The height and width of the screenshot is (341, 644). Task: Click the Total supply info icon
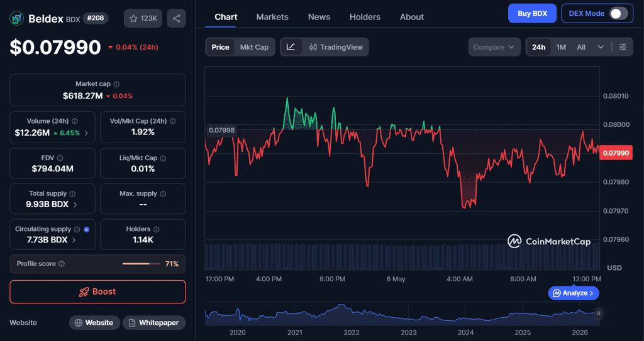click(73, 193)
